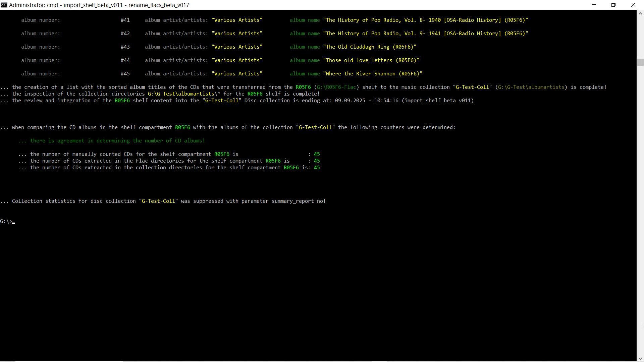
Task: Click the manually counted CDs value 45
Action: coord(317,154)
